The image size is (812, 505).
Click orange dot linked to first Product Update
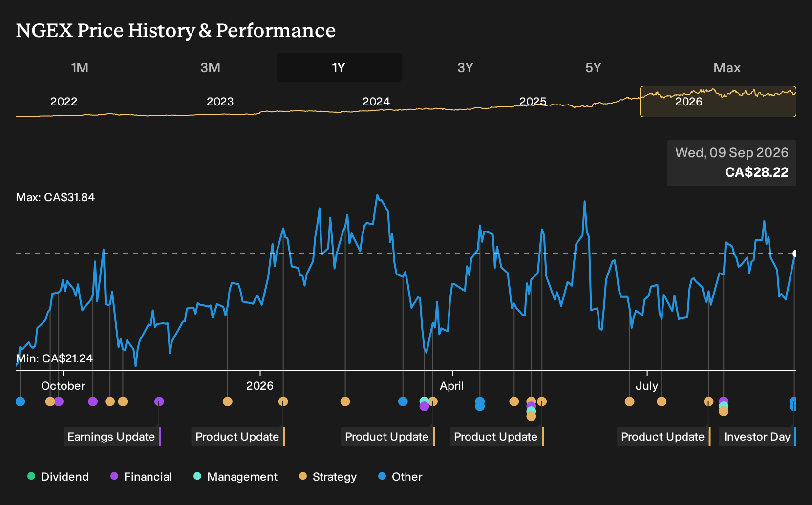tap(283, 401)
